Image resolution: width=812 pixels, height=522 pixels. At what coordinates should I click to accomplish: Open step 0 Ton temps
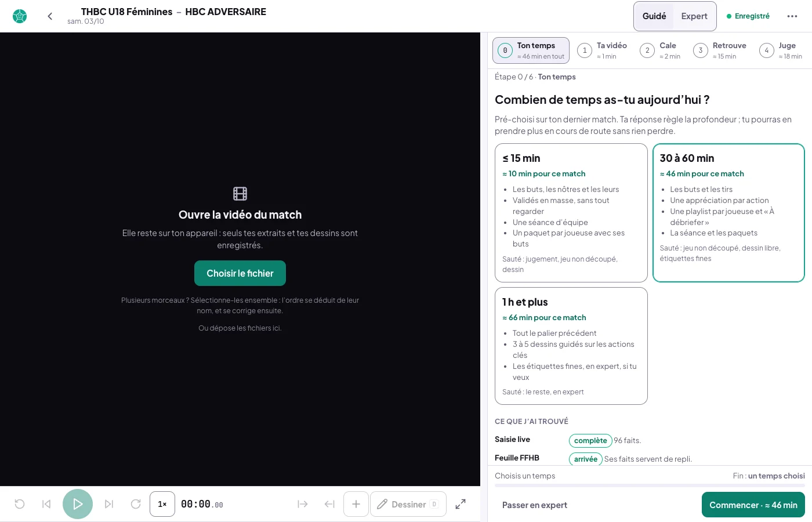(x=531, y=50)
